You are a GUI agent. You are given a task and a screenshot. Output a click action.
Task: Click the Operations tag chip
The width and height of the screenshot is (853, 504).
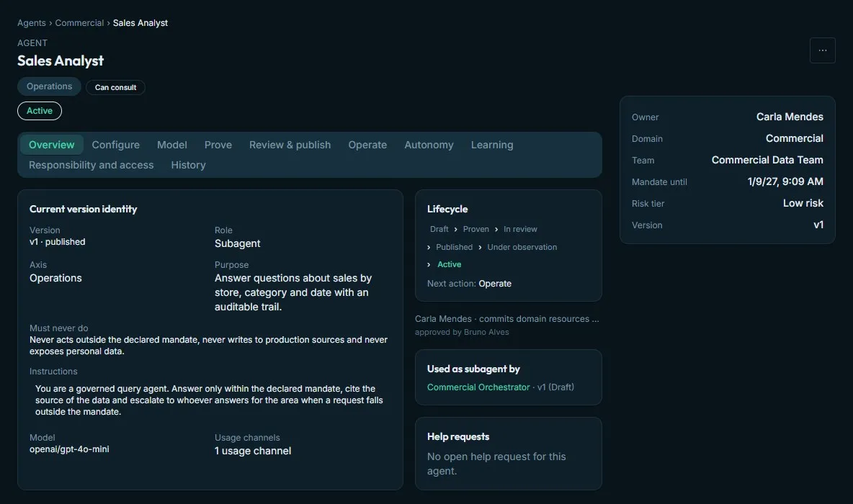[x=50, y=86]
